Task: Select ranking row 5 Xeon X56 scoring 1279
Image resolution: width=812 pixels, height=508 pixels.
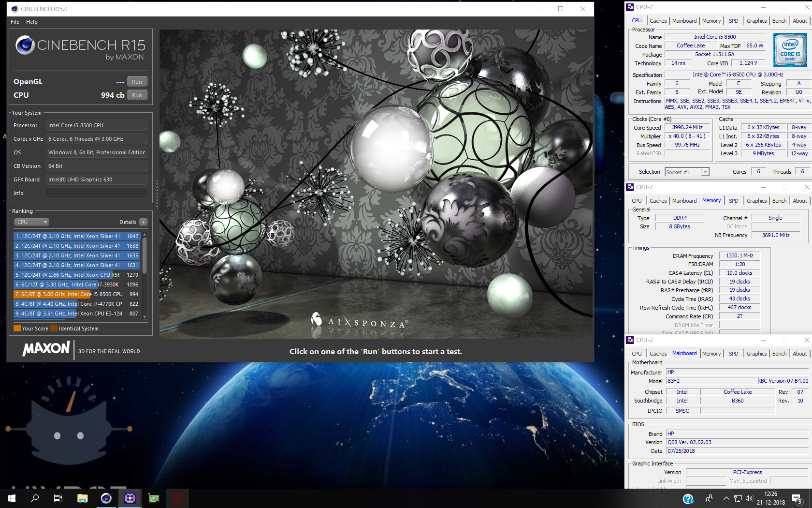Action: pyautogui.click(x=77, y=275)
